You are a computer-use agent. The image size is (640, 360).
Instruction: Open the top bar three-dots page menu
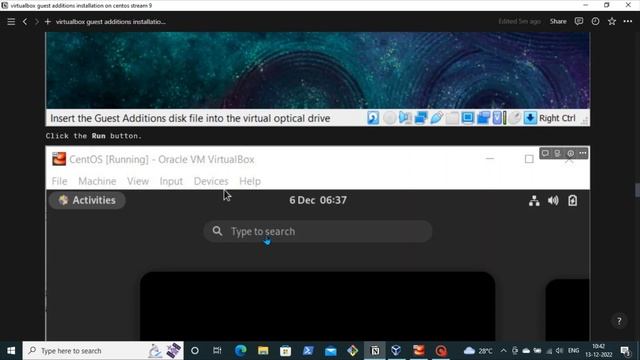(628, 21)
